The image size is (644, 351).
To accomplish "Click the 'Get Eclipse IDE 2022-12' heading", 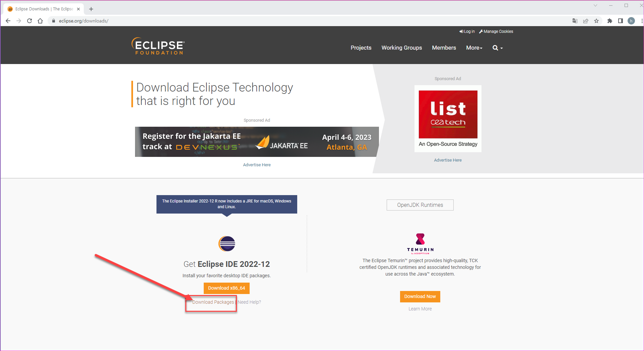I will click(x=227, y=264).
